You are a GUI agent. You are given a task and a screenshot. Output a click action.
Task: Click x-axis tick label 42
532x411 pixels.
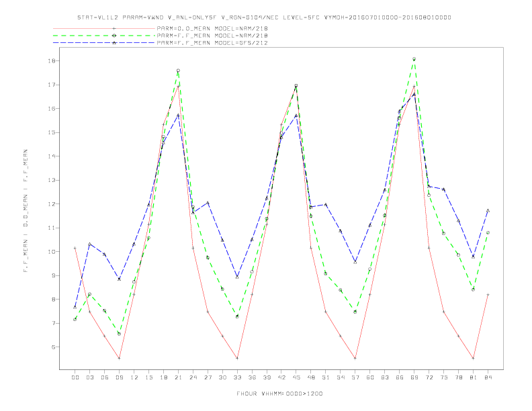click(x=281, y=377)
